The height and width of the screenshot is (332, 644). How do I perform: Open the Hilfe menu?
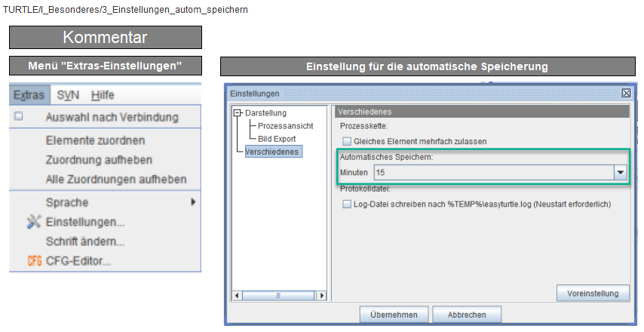103,95
